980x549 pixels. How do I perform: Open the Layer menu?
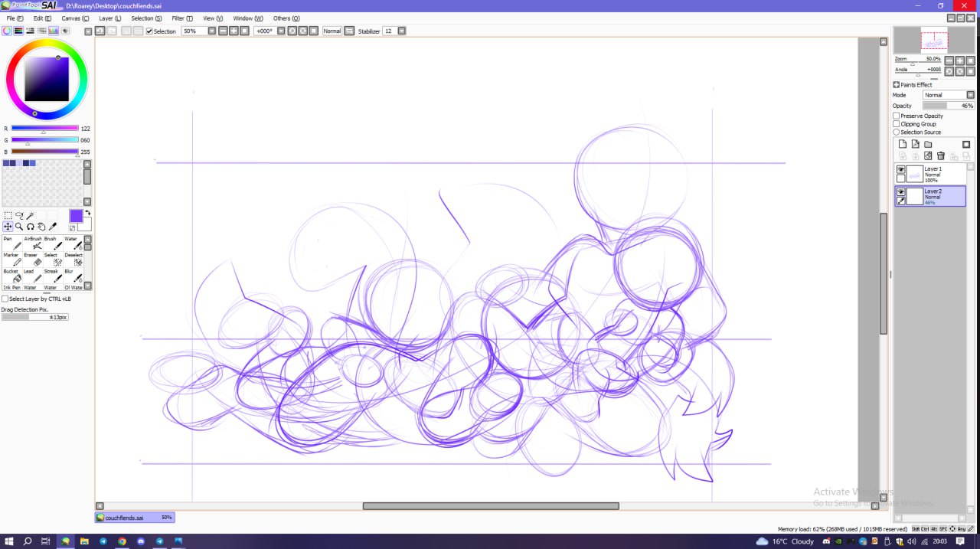pyautogui.click(x=109, y=18)
